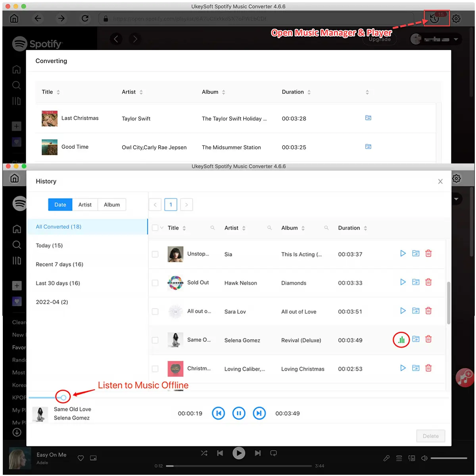Select All Converted (18) filter
476x476 pixels.
coord(87,227)
